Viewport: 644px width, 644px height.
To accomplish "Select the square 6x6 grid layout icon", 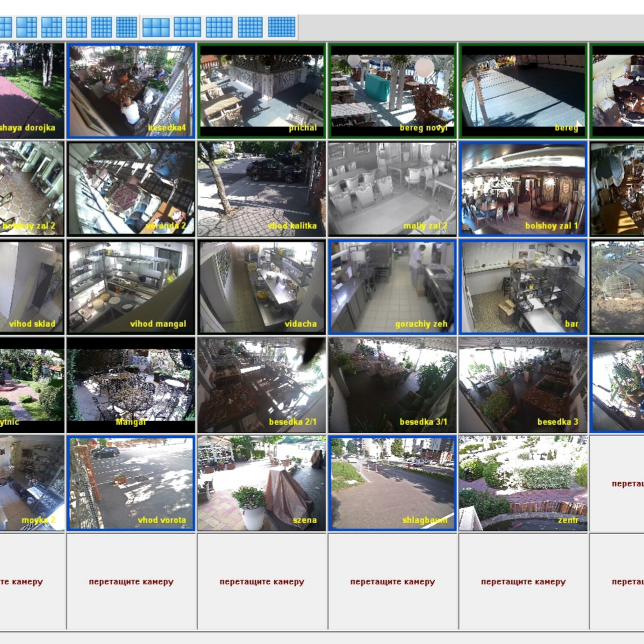I will click(127, 27).
